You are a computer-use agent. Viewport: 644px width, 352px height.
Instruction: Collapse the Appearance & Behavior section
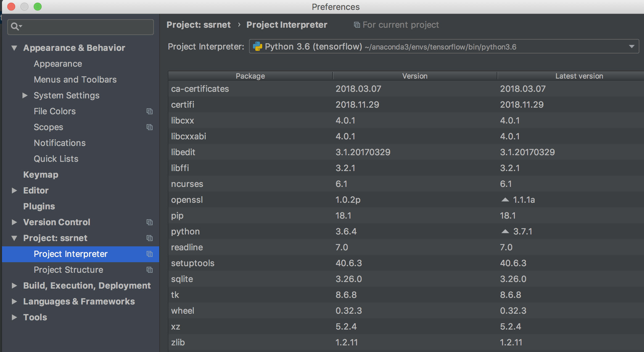(x=14, y=48)
